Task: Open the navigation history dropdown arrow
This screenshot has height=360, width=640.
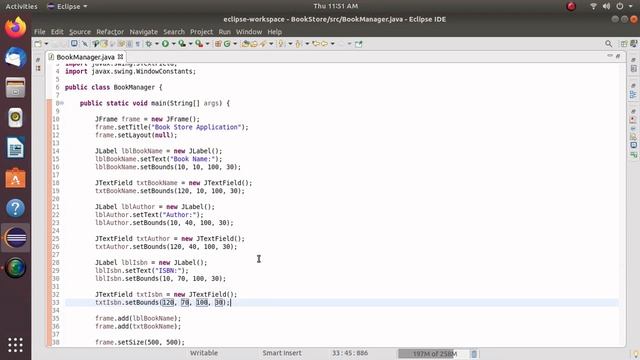Action: (x=333, y=44)
